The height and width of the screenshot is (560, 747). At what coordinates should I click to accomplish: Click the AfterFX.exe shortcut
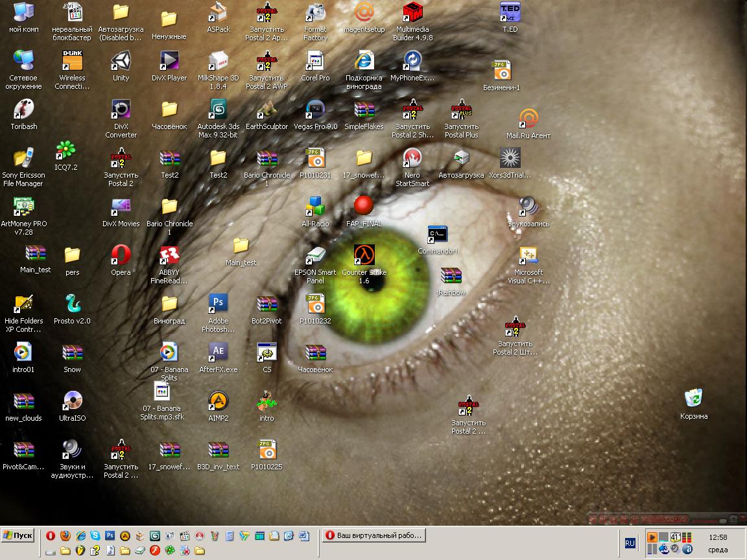pos(218,354)
